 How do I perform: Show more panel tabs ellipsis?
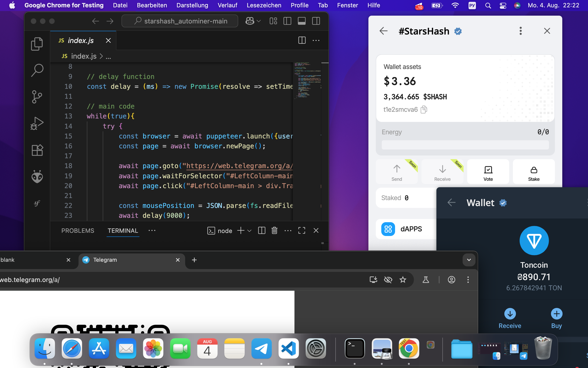(x=152, y=230)
